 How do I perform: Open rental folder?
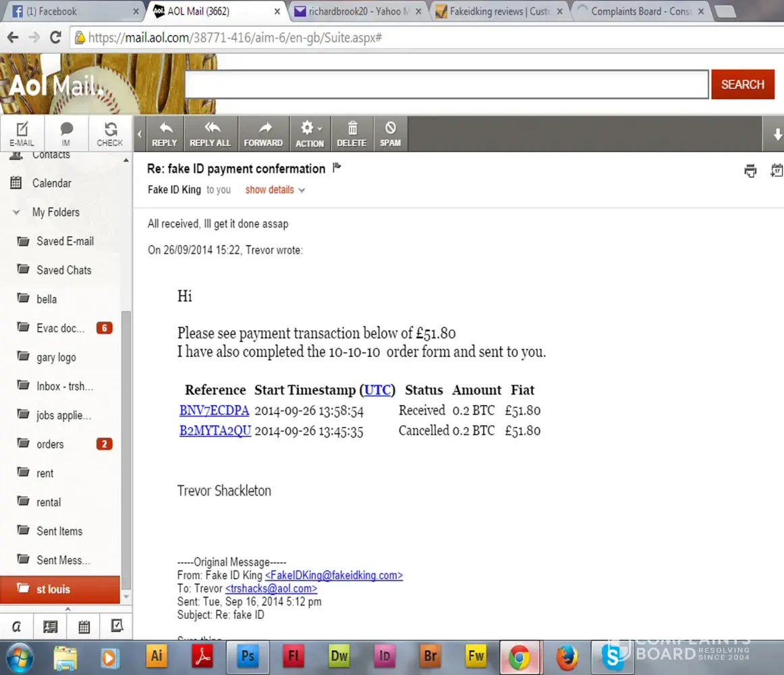click(x=49, y=502)
